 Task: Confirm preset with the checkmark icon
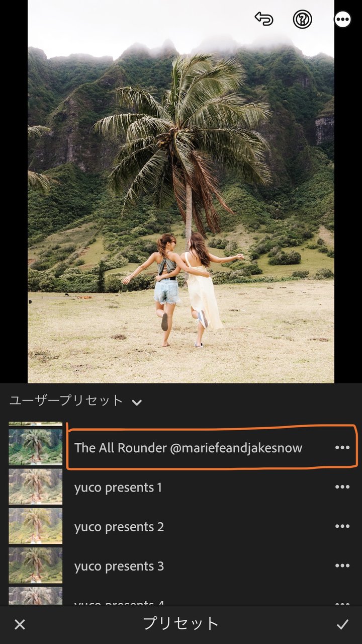coord(342,624)
